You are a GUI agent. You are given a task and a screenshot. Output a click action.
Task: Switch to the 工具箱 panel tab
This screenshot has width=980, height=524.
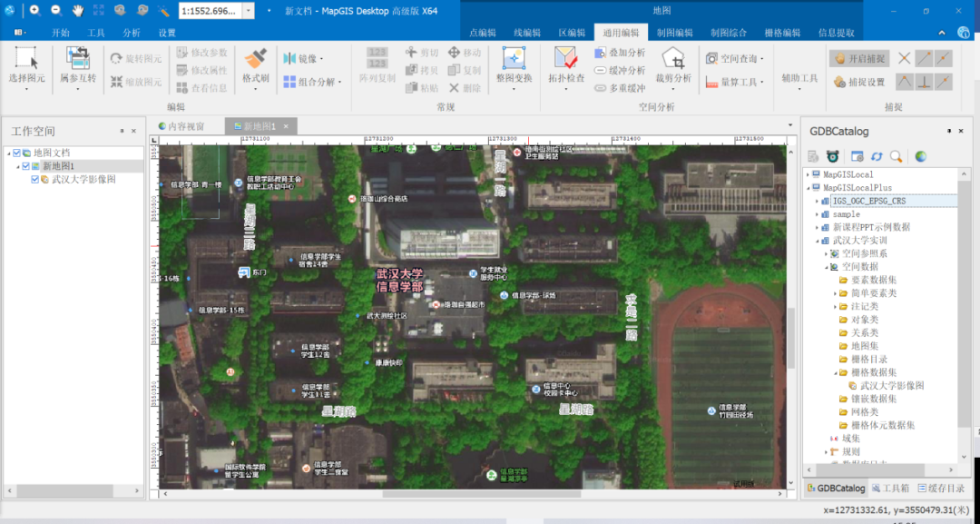click(891, 489)
